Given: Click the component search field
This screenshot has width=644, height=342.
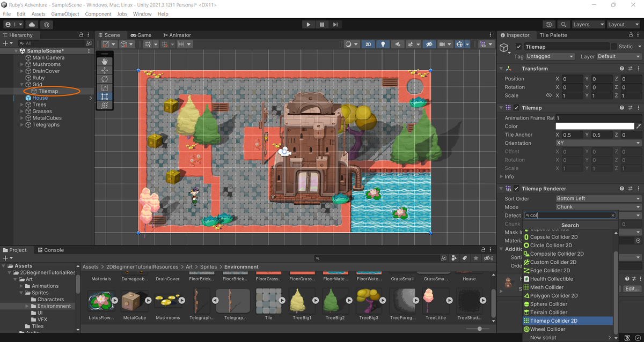Looking at the screenshot, I should point(570,215).
